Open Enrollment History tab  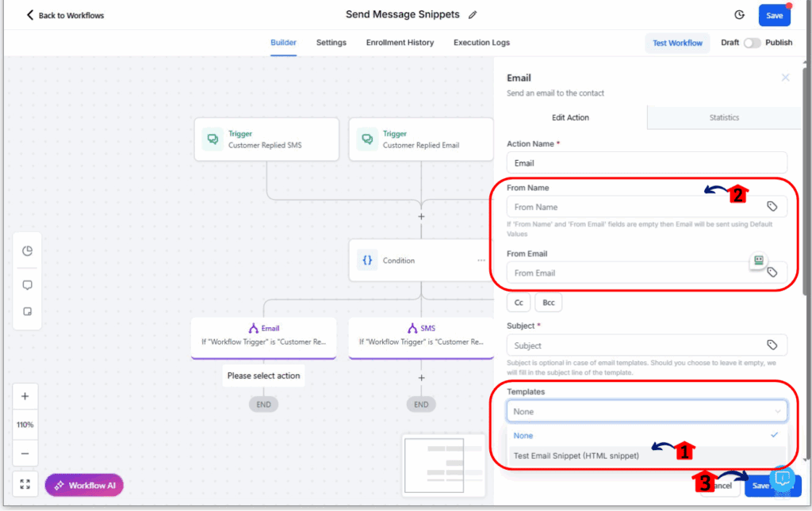[400, 43]
